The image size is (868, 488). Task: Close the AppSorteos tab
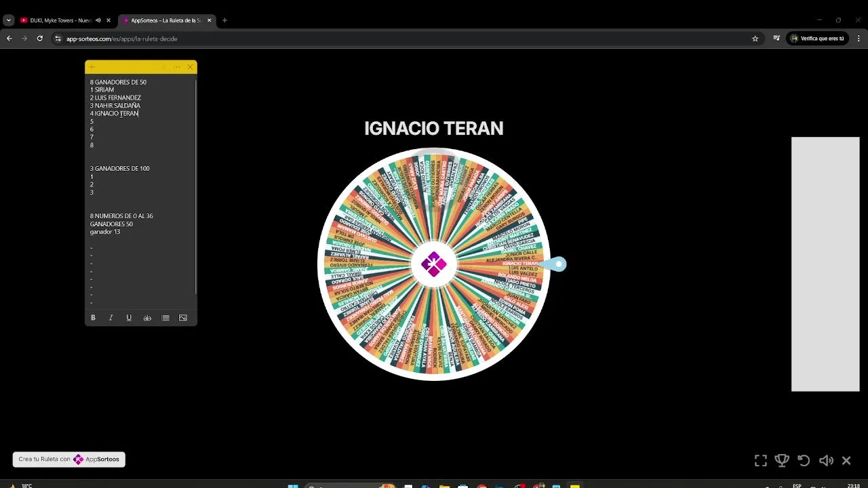(209, 20)
